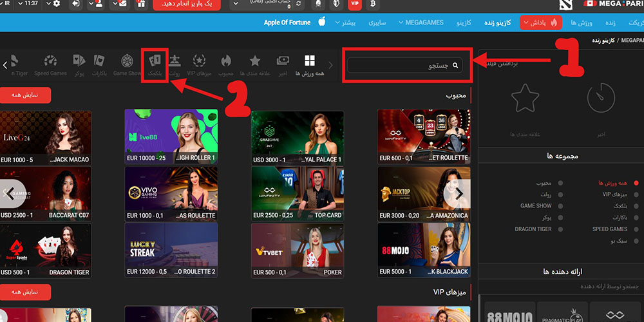
Task: Open the ورزش ها sports tab
Action: [x=581, y=23]
